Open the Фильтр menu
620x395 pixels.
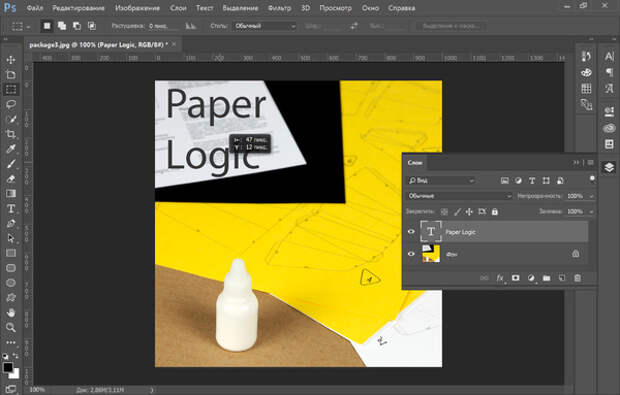tap(279, 8)
